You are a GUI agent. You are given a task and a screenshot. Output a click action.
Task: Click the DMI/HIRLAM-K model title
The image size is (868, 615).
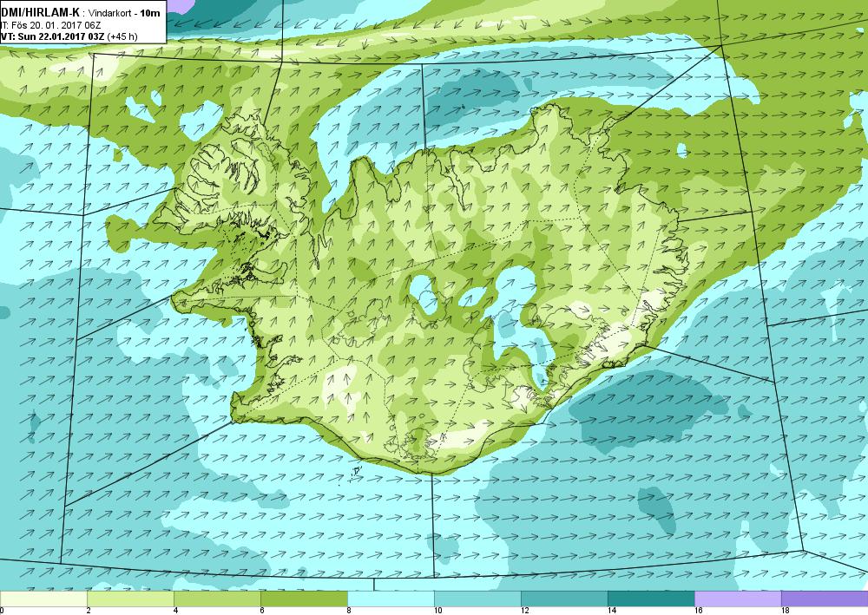pos(42,13)
